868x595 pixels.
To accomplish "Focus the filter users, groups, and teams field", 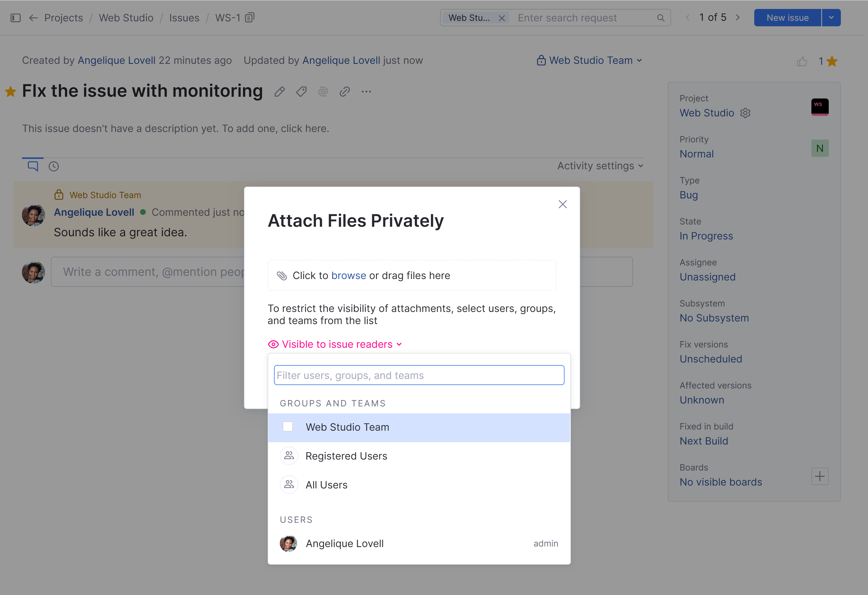I will 418,375.
